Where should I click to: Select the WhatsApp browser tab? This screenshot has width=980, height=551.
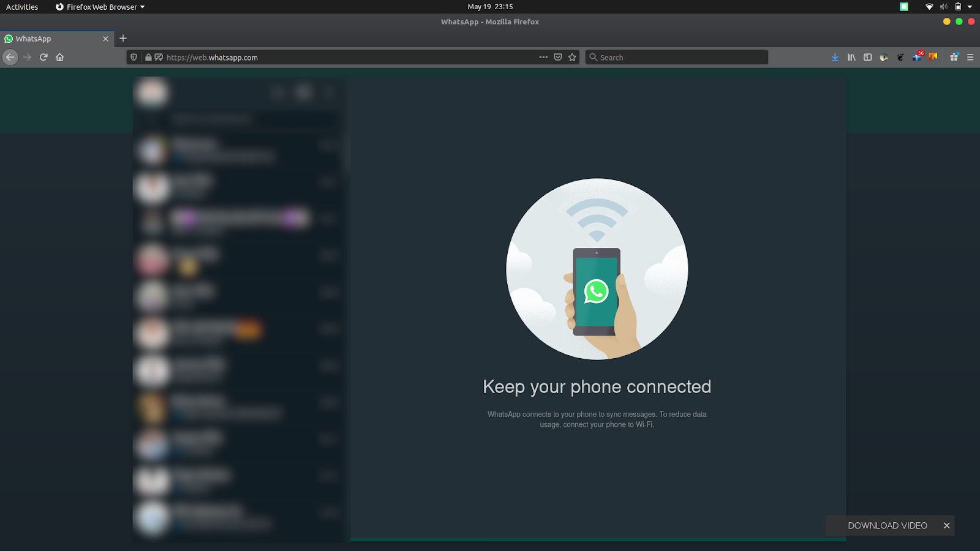(57, 39)
